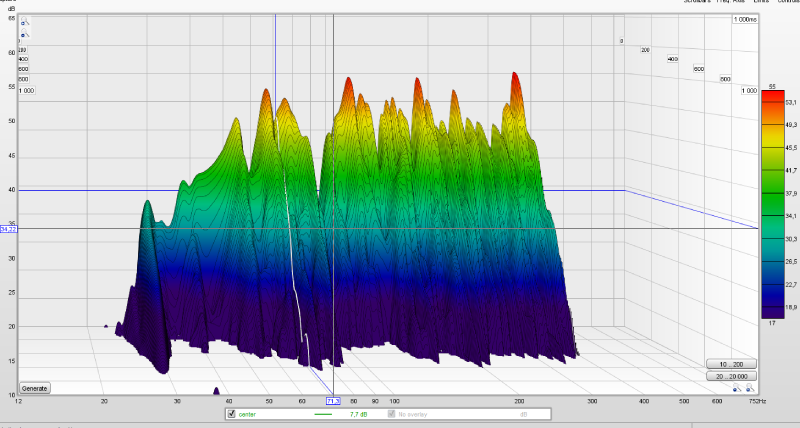Uncheck the center trace checkbox
Screen dimensions: 800x428
(232, 413)
